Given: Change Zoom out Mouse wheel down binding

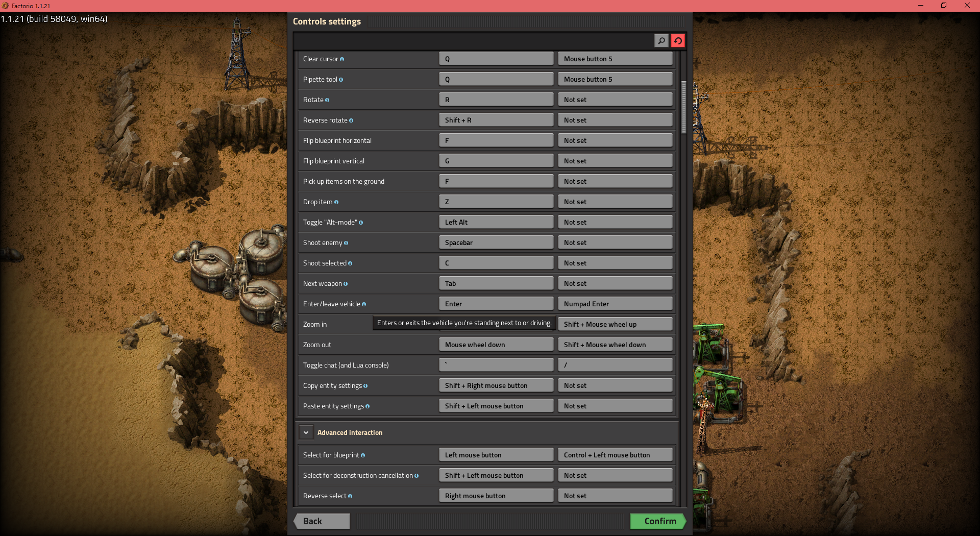Looking at the screenshot, I should pos(496,345).
